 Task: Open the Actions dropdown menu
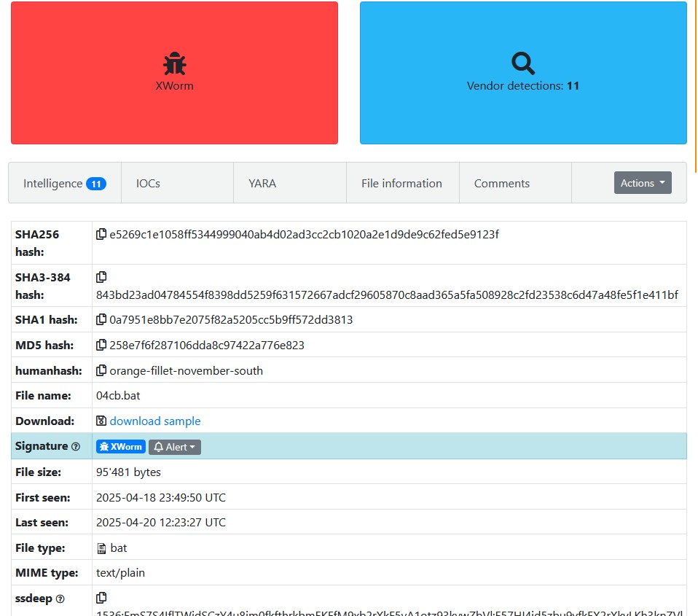642,183
